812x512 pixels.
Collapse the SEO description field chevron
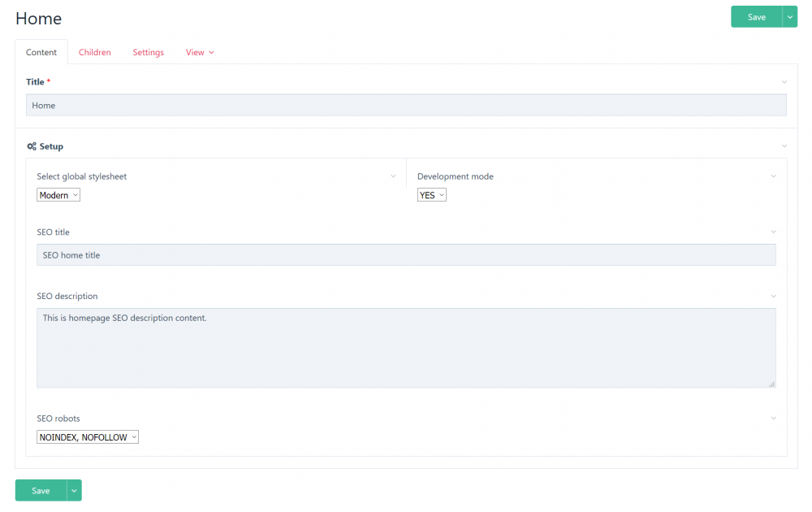(x=773, y=297)
